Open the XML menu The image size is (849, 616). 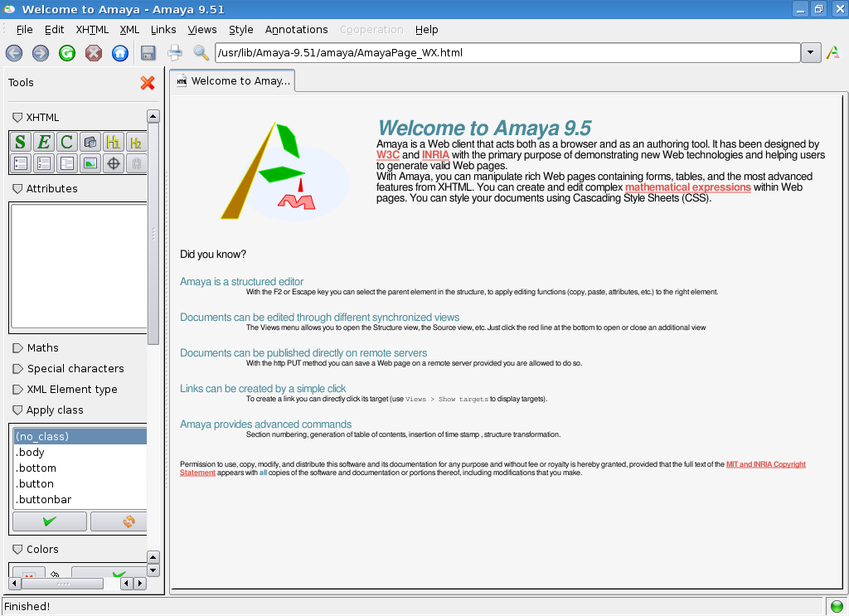pyautogui.click(x=129, y=30)
